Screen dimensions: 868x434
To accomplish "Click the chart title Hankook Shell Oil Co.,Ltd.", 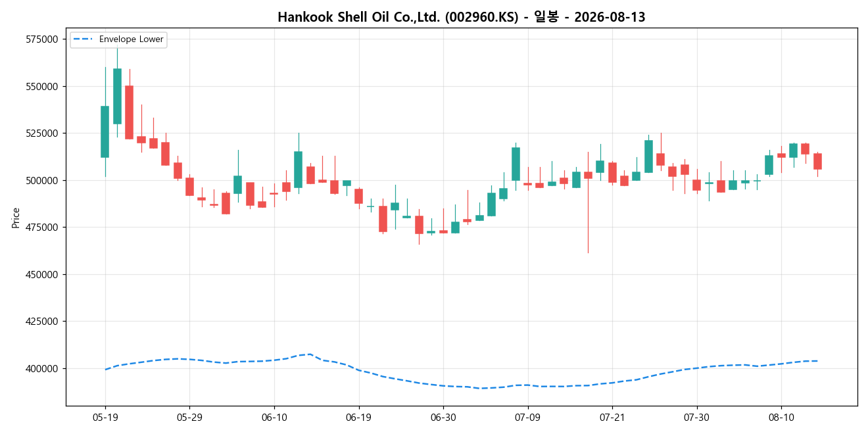I will click(x=461, y=17).
